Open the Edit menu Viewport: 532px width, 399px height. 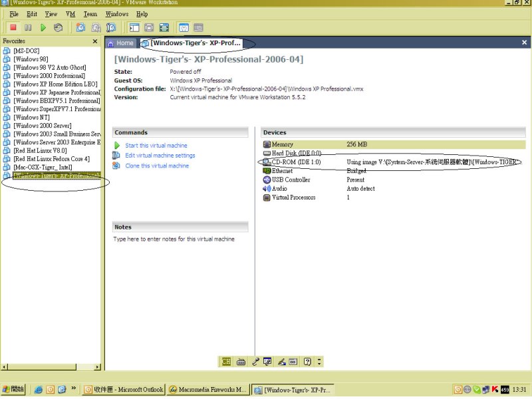click(32, 14)
